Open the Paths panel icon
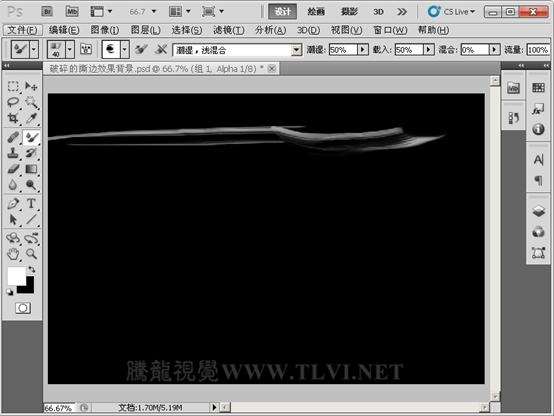 click(x=538, y=252)
